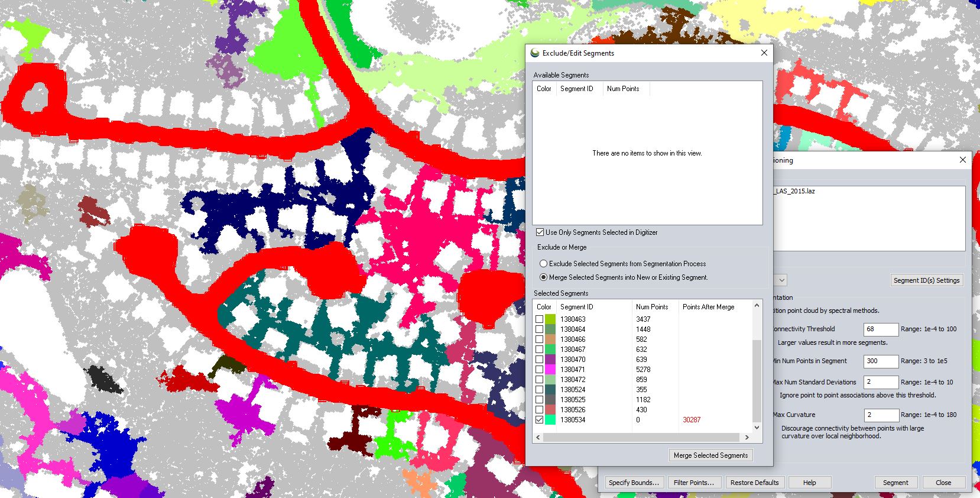
Task: Click the Max Curvature input field
Action: (881, 415)
